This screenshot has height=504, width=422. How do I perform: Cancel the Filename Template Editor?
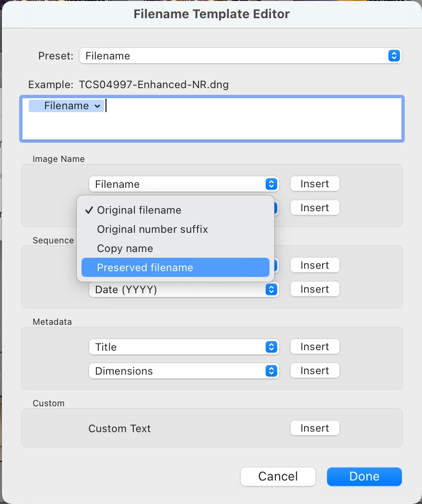click(278, 476)
